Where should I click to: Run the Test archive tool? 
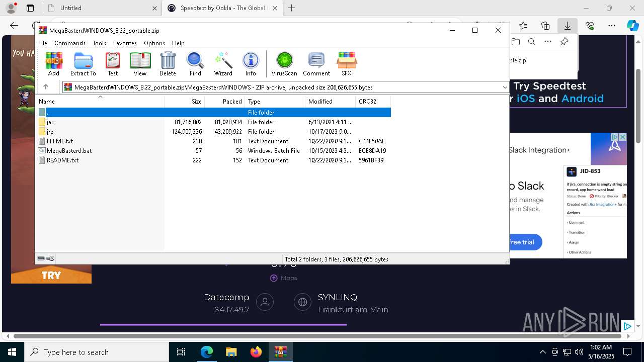(x=113, y=64)
